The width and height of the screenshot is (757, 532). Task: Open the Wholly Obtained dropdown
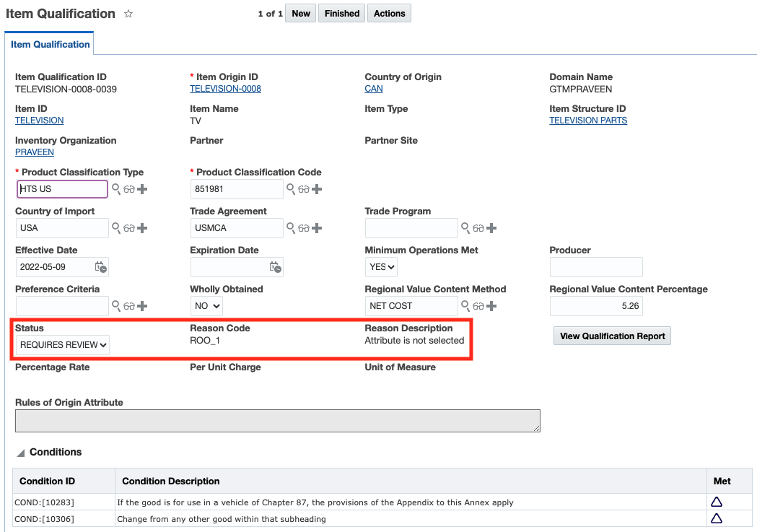point(206,306)
